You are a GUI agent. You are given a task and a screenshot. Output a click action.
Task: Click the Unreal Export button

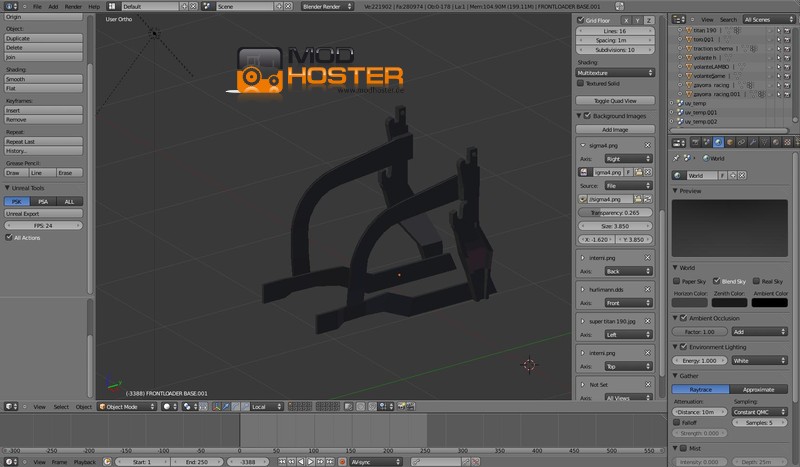point(43,213)
